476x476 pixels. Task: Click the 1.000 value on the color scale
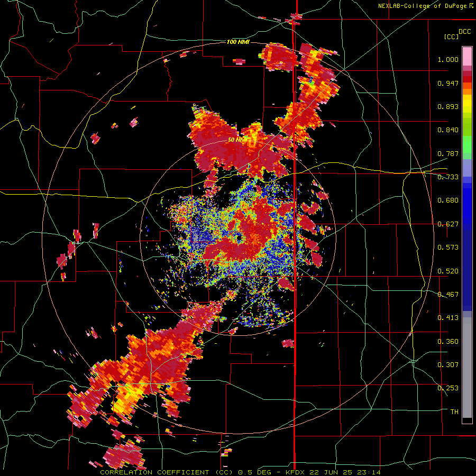point(448,59)
